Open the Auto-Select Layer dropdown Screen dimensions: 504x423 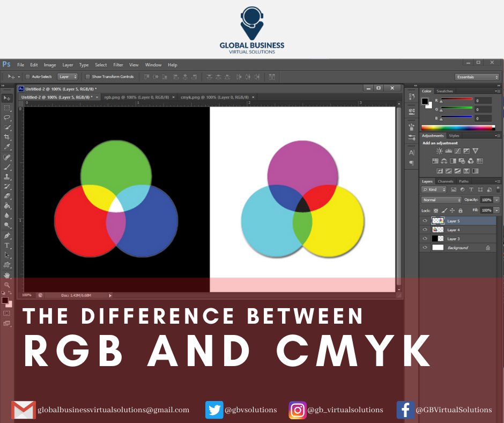(x=68, y=77)
